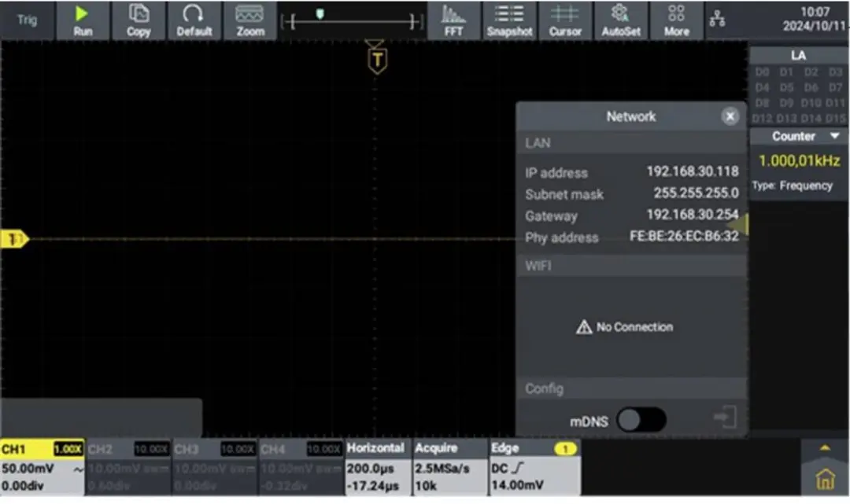The image size is (850, 504).
Task: Click the CH1 1.00X probe ratio
Action: [x=68, y=449]
